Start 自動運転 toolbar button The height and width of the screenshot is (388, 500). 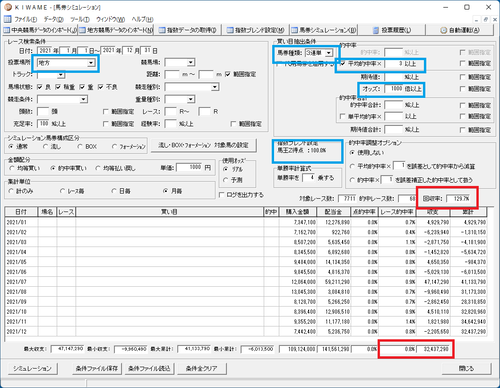pos(460,30)
